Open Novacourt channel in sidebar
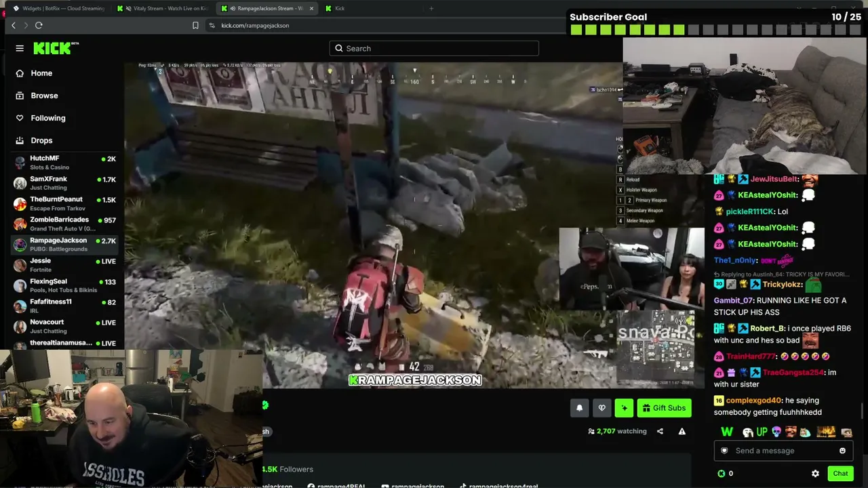 tap(64, 326)
